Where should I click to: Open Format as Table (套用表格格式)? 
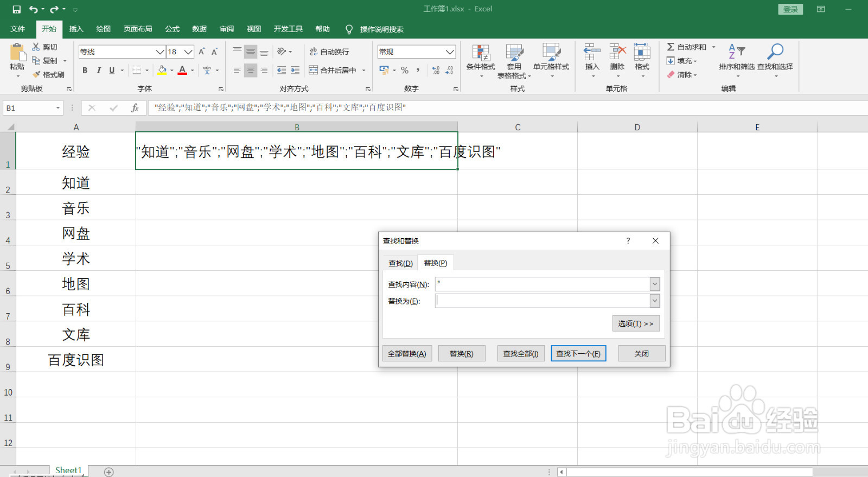[x=514, y=61]
